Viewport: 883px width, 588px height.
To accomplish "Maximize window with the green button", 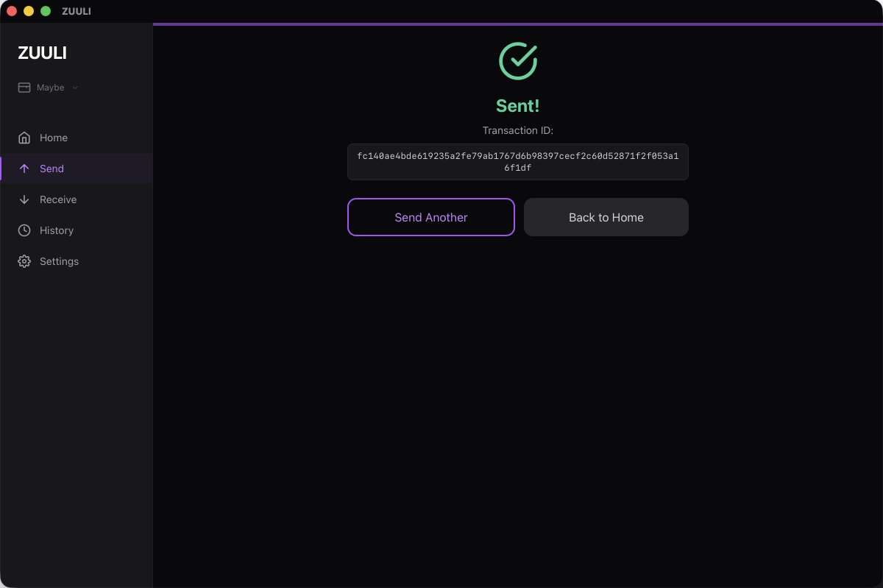I will pyautogui.click(x=46, y=11).
